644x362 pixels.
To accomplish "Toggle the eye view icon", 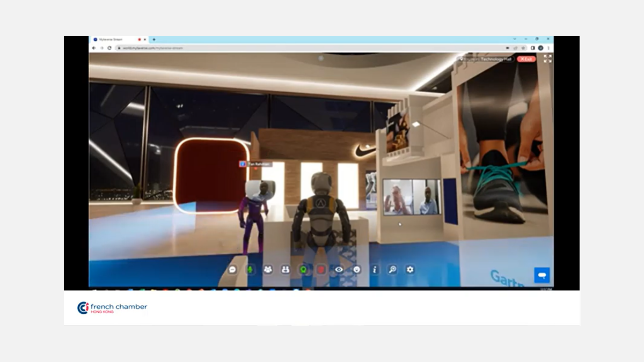I will click(339, 270).
